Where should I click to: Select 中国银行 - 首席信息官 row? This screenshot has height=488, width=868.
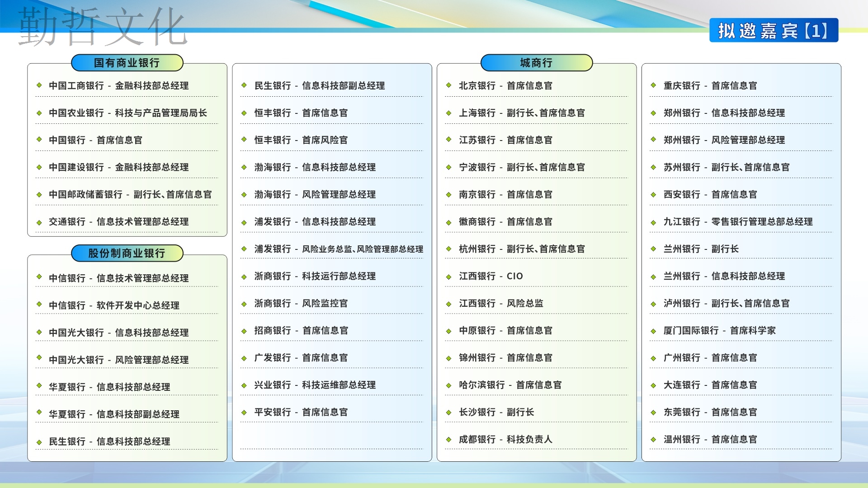(127, 140)
